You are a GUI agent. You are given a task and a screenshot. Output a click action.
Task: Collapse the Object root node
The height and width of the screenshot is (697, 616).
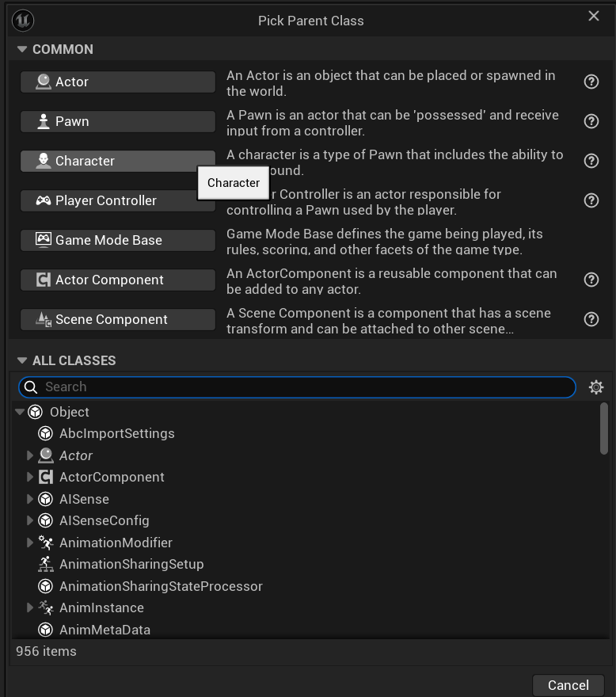click(x=20, y=412)
